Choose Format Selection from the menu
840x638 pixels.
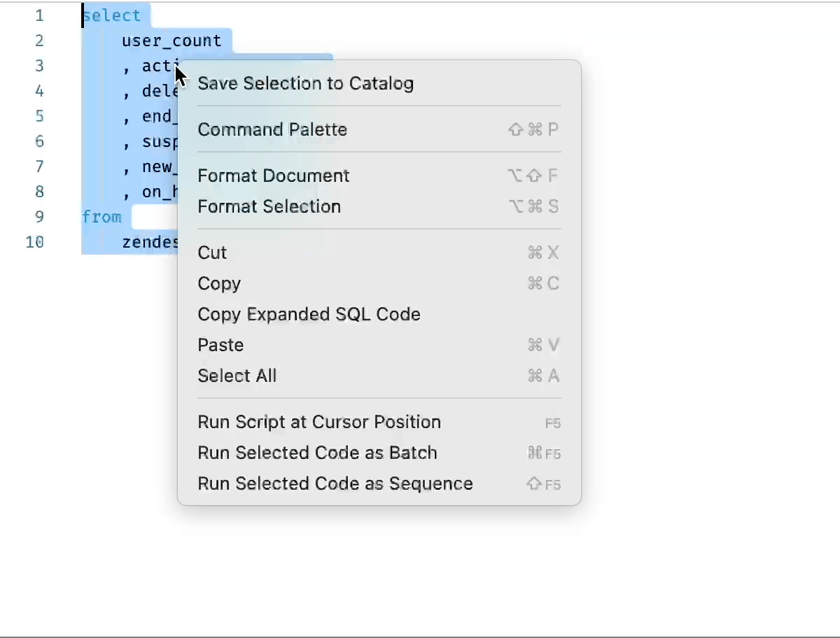(269, 206)
